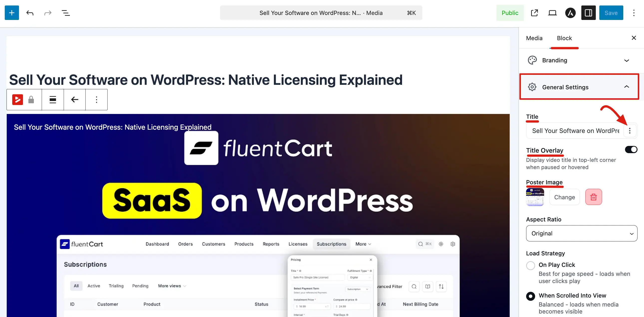
Task: Click More views in the poster
Action: 172,286
